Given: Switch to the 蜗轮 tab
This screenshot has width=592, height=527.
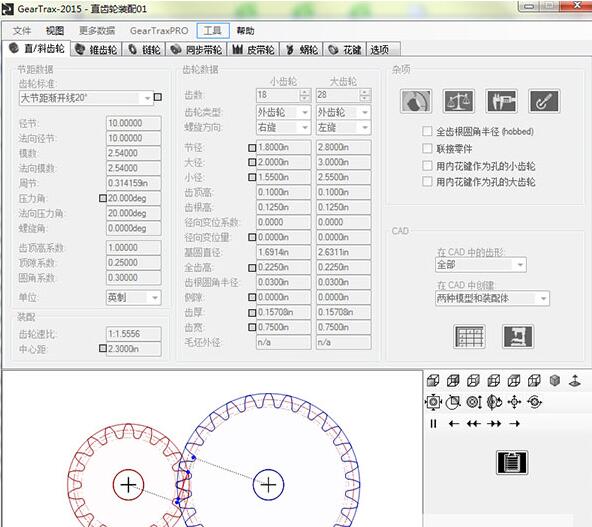Looking at the screenshot, I should point(301,49).
